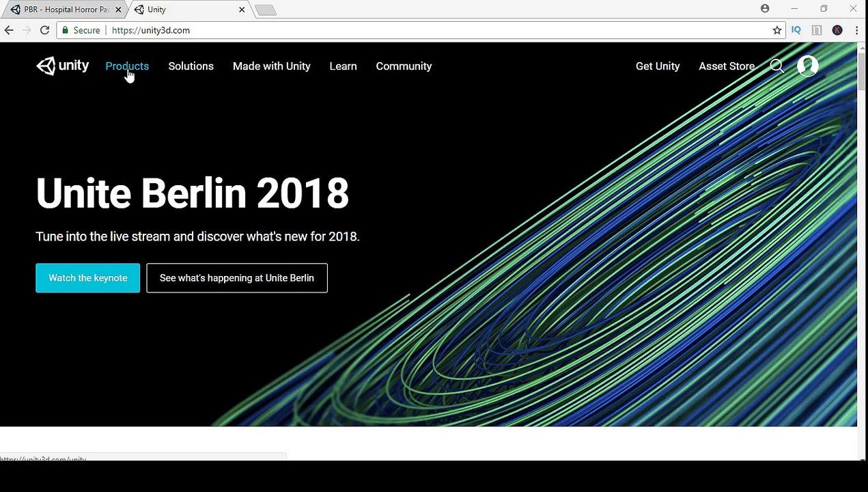The width and height of the screenshot is (868, 492).
Task: Bookmark this page with the star icon
Action: pyautogui.click(x=776, y=30)
